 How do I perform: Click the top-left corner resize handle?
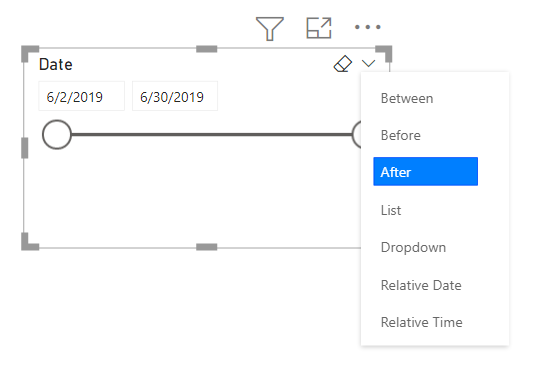click(30, 54)
